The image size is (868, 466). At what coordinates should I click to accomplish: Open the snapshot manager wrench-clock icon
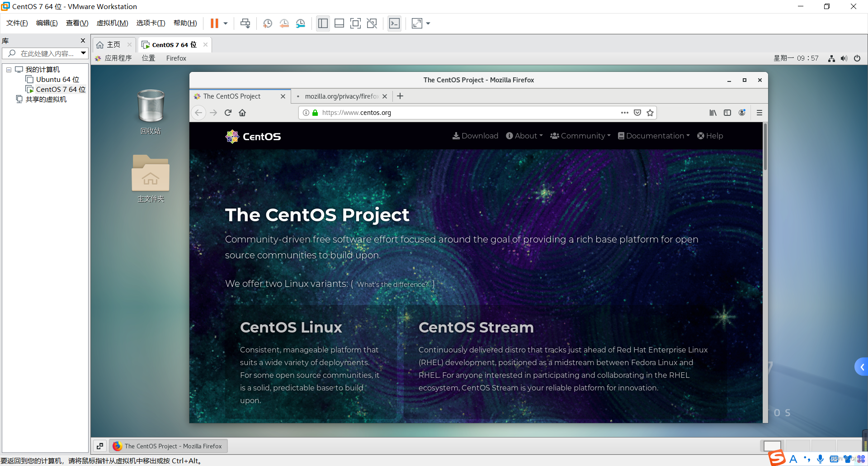point(301,24)
